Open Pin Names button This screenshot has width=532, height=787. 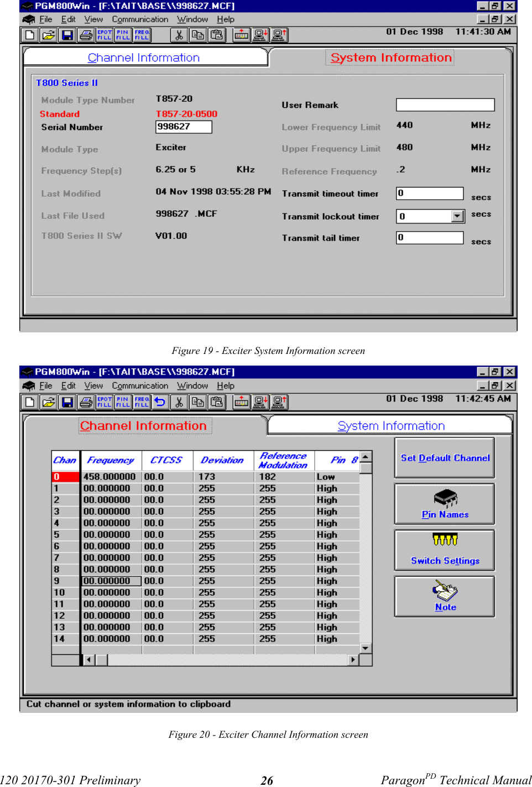point(445,504)
